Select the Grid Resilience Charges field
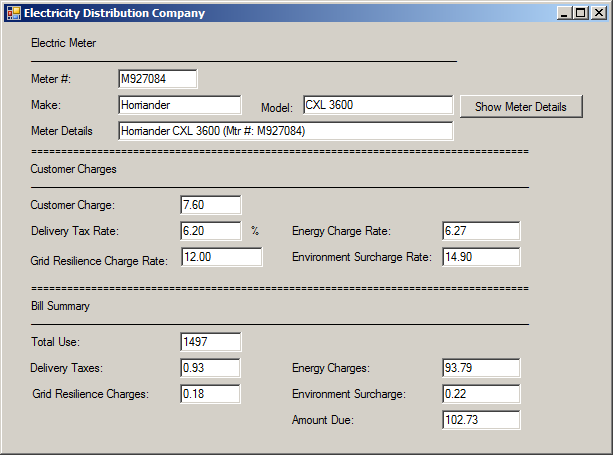The image size is (613, 455). coord(210,394)
